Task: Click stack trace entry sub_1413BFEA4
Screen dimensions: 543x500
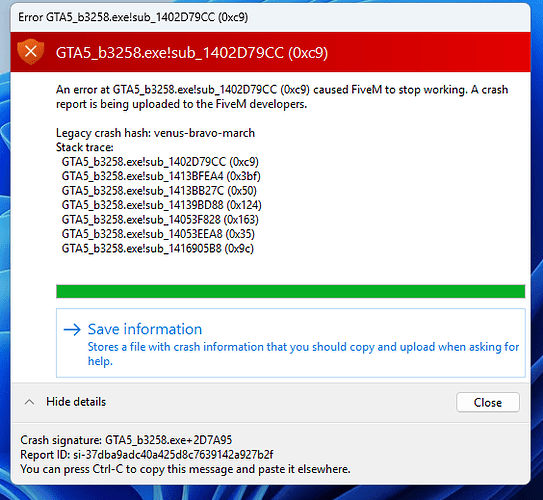Action: tap(161, 176)
